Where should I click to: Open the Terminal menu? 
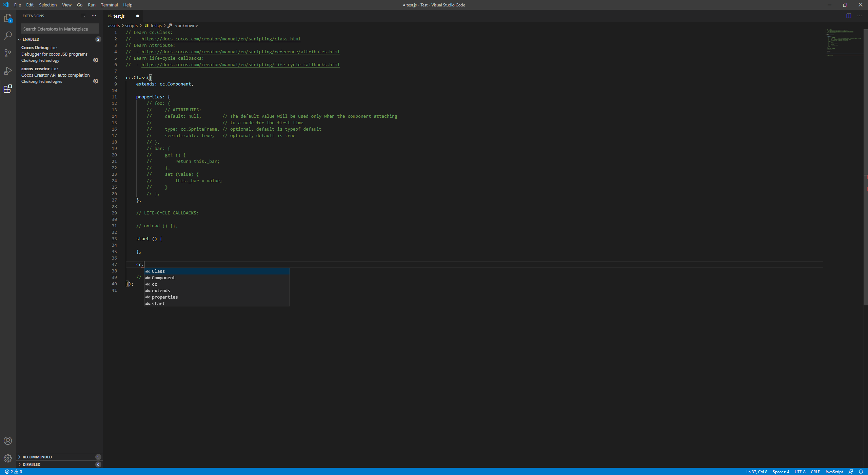109,5
